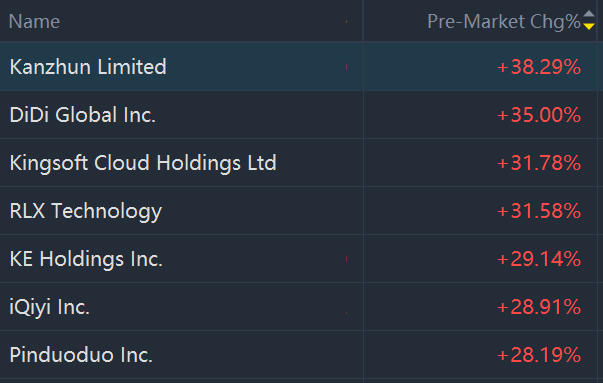Open Kingsoft Cloud Holdings Ltd row

coord(298,163)
